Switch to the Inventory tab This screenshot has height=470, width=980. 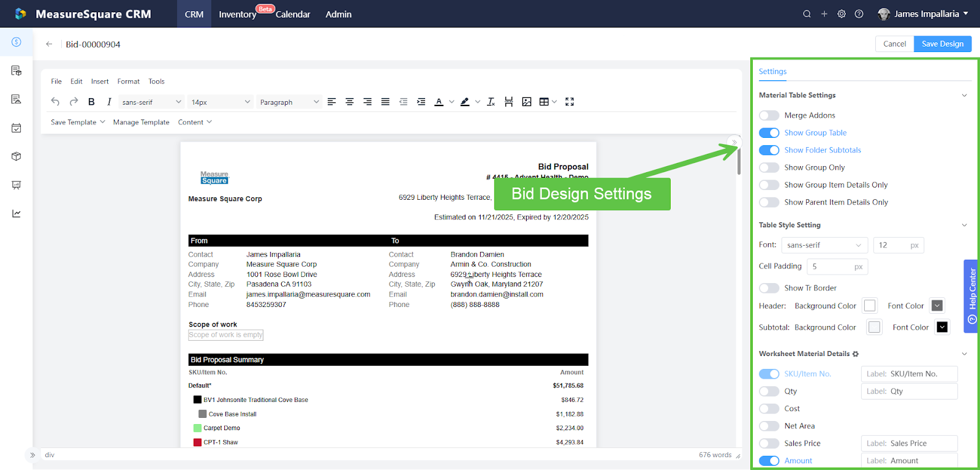click(238, 14)
